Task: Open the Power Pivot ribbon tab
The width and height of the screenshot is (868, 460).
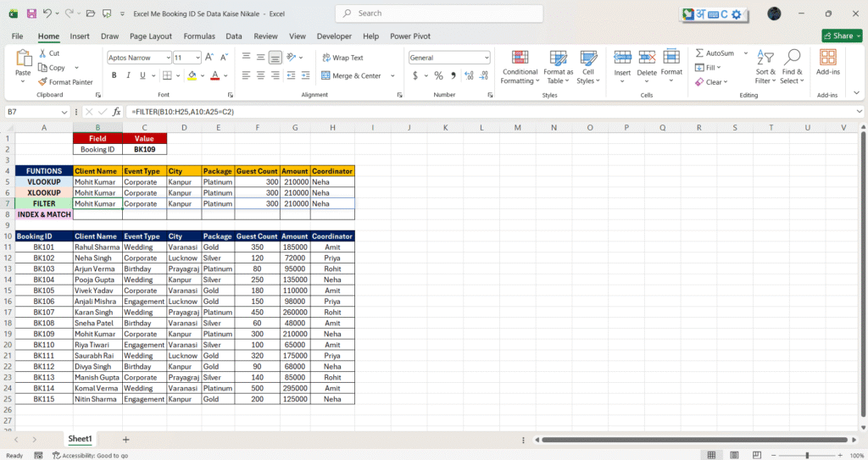Action: (x=410, y=36)
